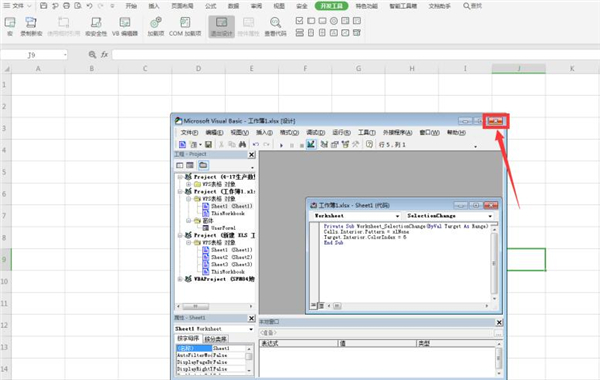This screenshot has width=600, height=380.
Task: Close the 工程 - Project panel
Action: 251,155
